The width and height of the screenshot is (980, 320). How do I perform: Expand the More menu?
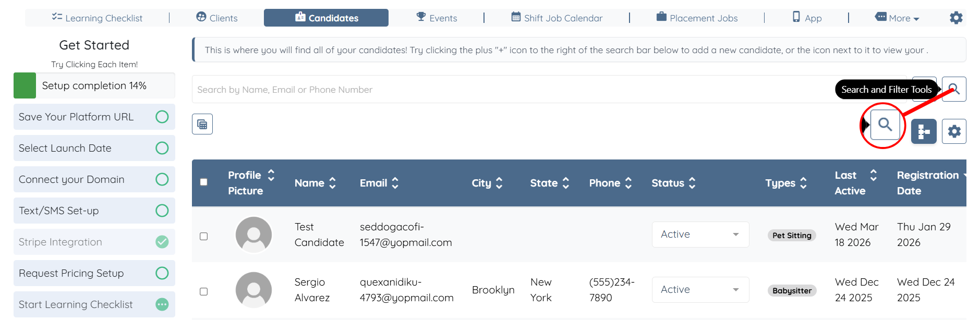coord(897,18)
